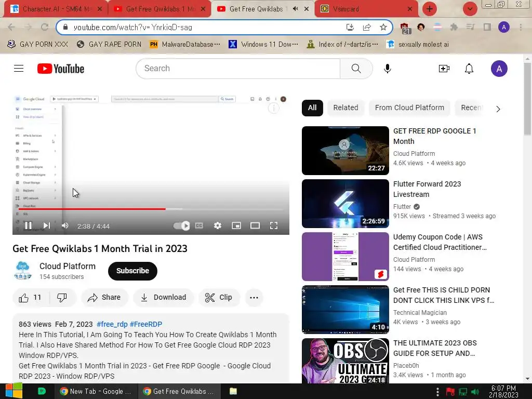Viewport: 532px width, 399px height.
Task: Open the MalwareDatabase bookmark
Action: 185,44
